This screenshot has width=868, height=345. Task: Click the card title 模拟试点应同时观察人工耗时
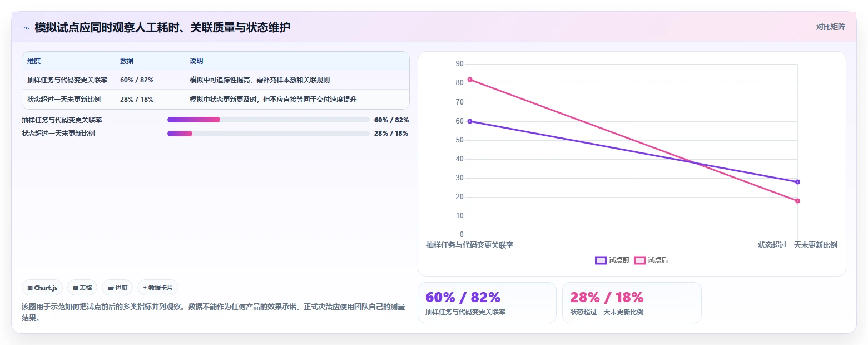click(162, 27)
